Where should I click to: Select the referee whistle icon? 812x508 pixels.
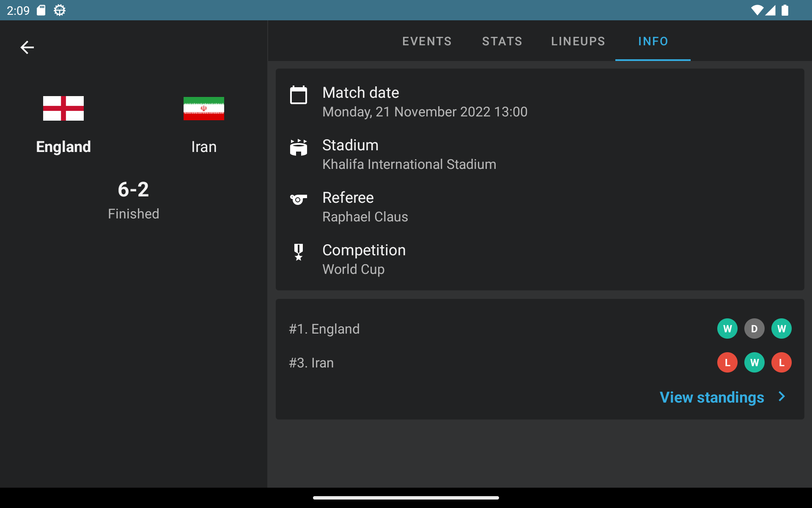[298, 199]
